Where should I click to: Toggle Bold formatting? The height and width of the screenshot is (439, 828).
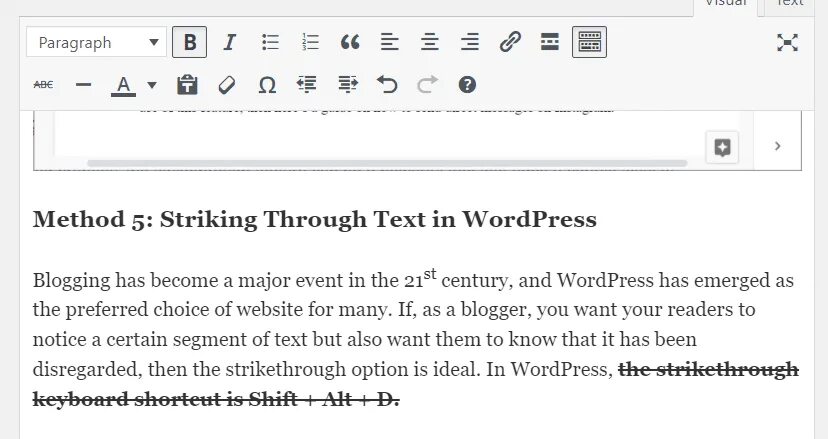[190, 42]
